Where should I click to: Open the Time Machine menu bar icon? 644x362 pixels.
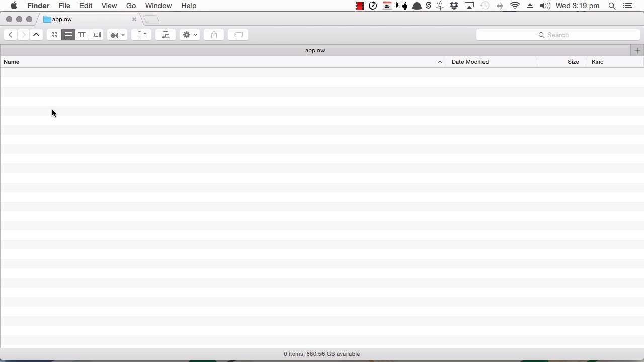[485, 6]
